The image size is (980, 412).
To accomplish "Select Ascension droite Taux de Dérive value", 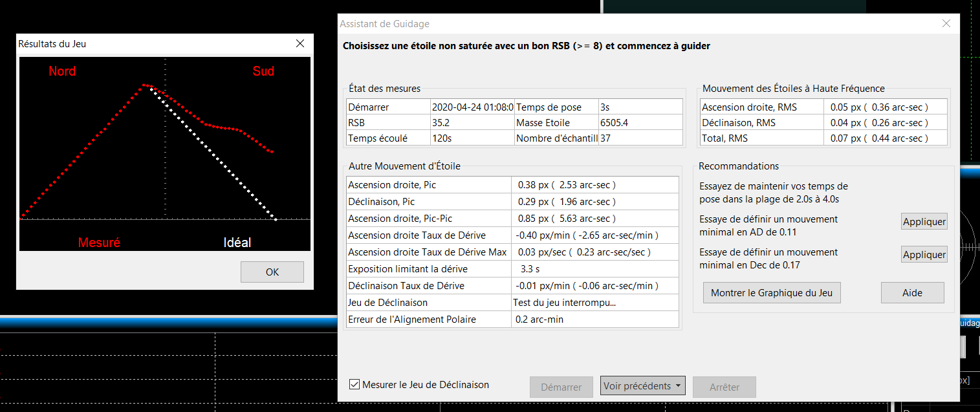I will 594,235.
